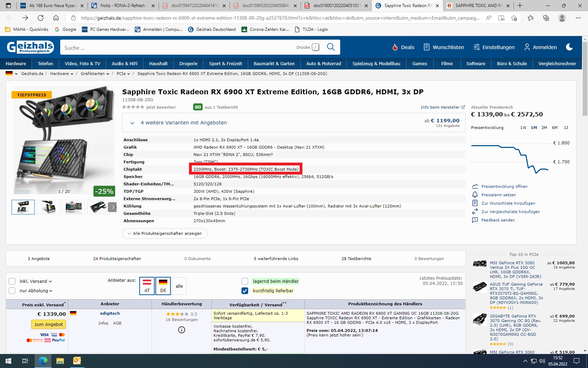Select alle Anbieter filter
Screen dimensions: 588x368
point(179,286)
